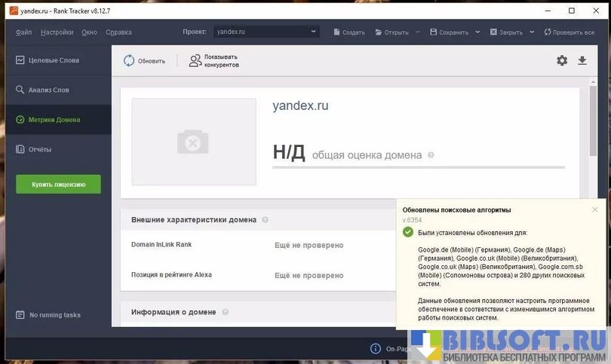
Task: Click the yandex.ru domain thumbnail placeholder
Action: [193, 142]
